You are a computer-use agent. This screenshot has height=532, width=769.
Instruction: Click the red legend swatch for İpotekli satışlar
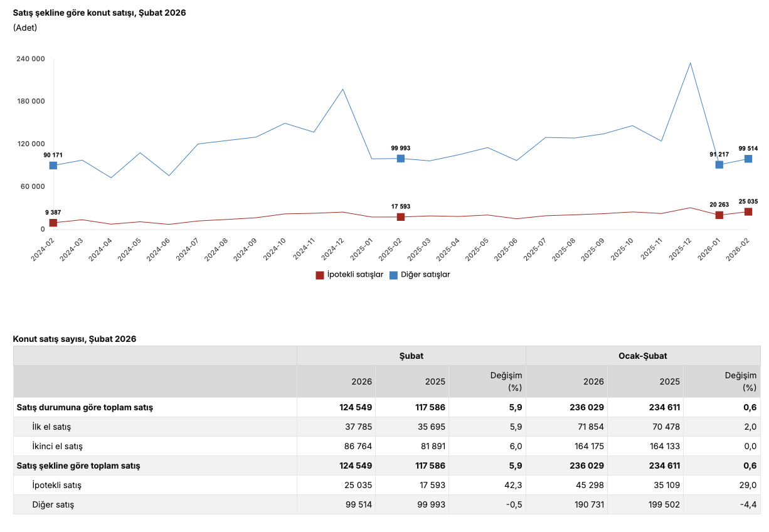coord(320,275)
